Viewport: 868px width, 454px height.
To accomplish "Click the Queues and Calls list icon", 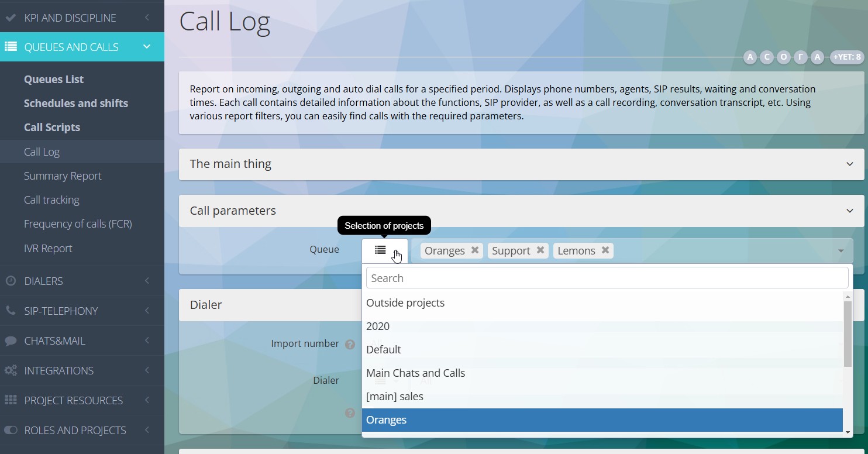I will (x=10, y=47).
